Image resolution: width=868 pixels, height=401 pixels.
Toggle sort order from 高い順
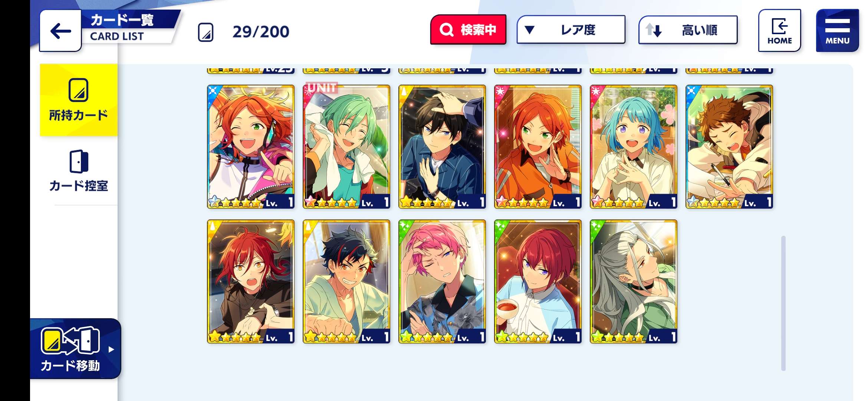pyautogui.click(x=688, y=30)
